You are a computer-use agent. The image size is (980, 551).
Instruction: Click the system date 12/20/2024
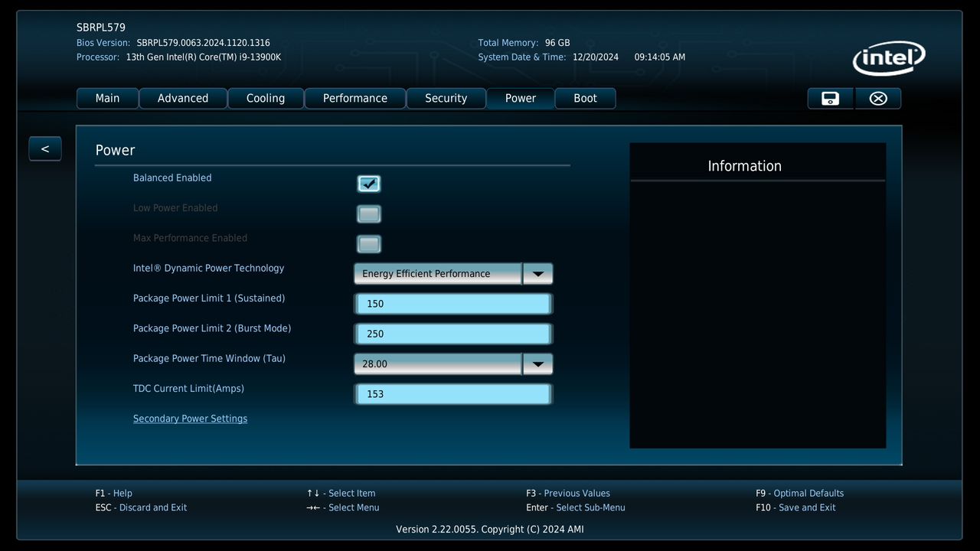click(x=596, y=57)
